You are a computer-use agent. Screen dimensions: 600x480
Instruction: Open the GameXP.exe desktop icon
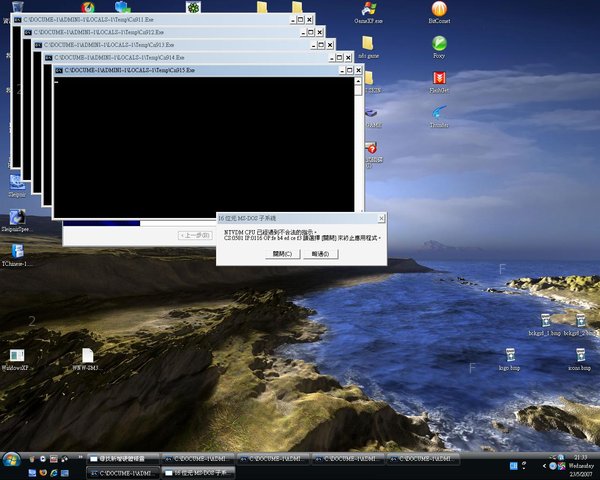368,12
